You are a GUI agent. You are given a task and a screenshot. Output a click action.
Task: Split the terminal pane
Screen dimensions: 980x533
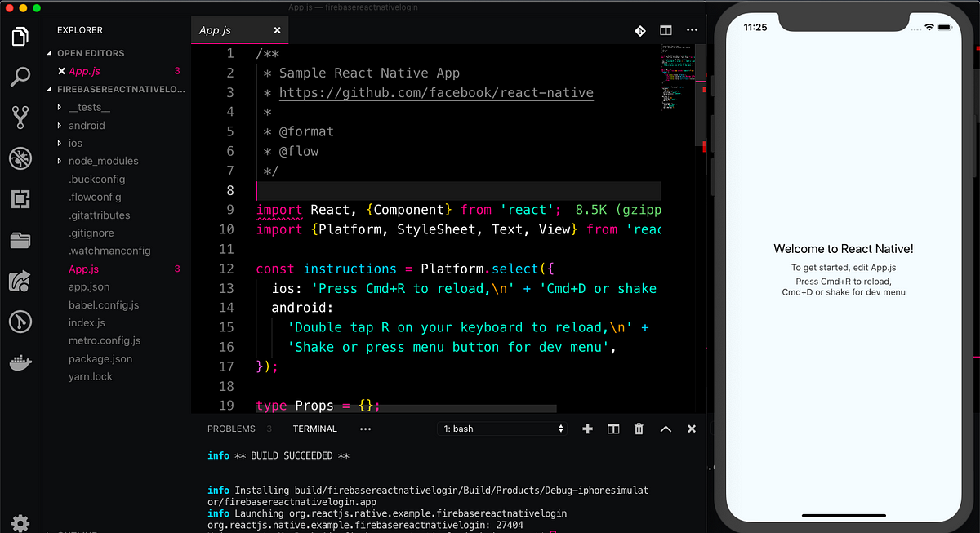(x=612, y=428)
